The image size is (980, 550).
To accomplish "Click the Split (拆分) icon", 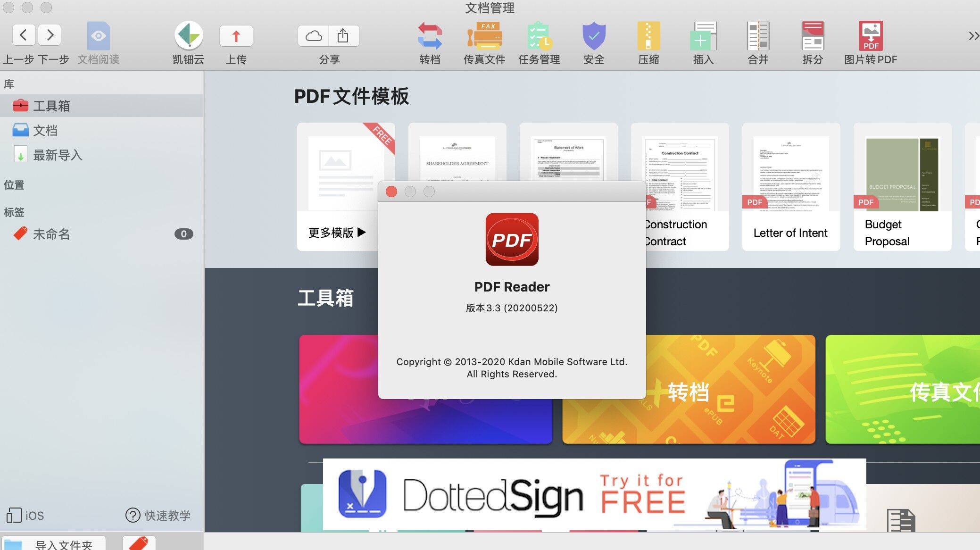I will [813, 36].
